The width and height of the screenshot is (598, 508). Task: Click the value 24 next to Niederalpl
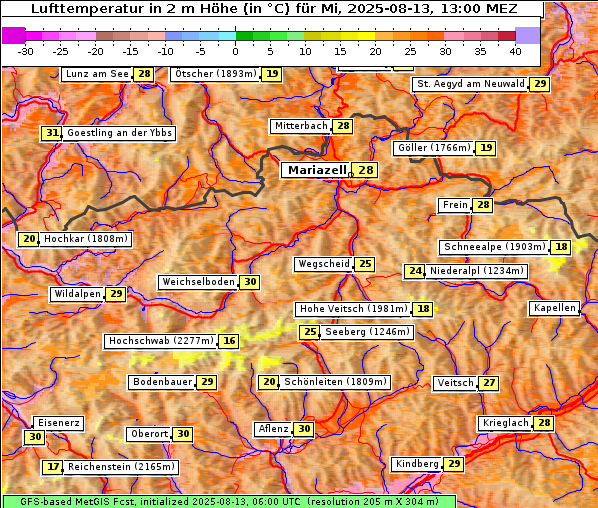tap(415, 271)
